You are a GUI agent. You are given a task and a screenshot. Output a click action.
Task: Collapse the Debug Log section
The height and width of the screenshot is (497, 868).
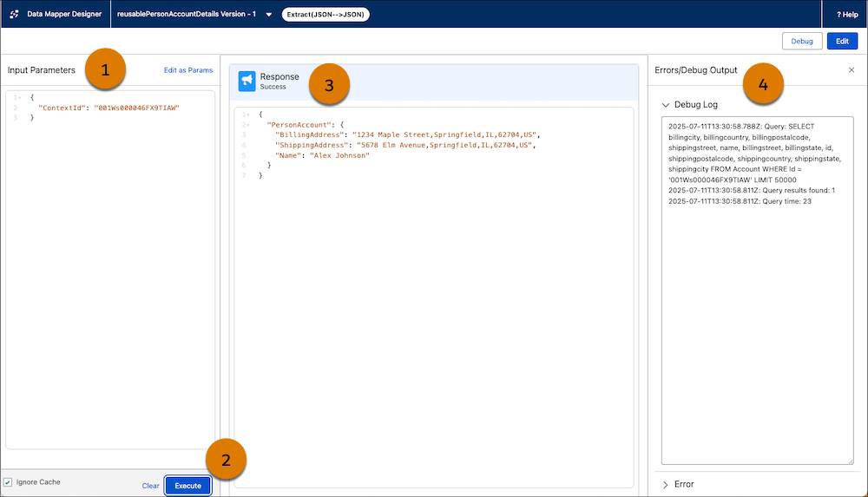coord(666,105)
